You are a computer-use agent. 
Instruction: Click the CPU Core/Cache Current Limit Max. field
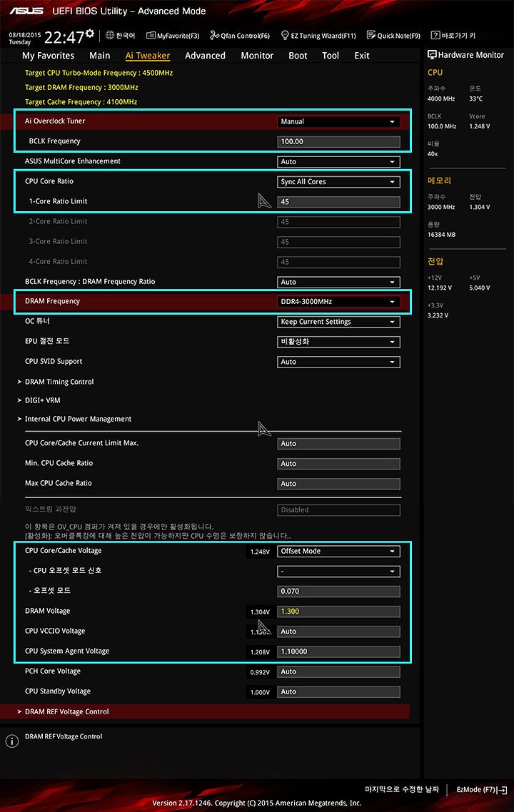339,444
